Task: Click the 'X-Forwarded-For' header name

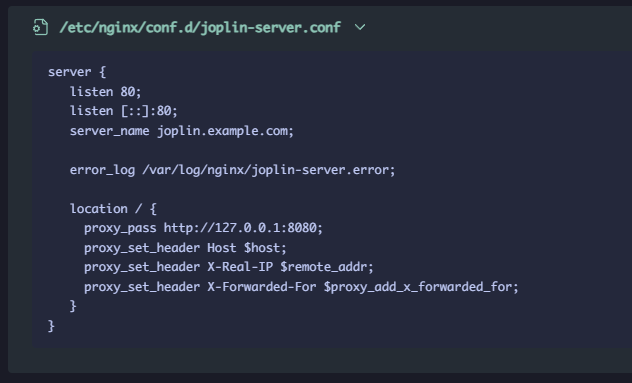Action: point(262,287)
